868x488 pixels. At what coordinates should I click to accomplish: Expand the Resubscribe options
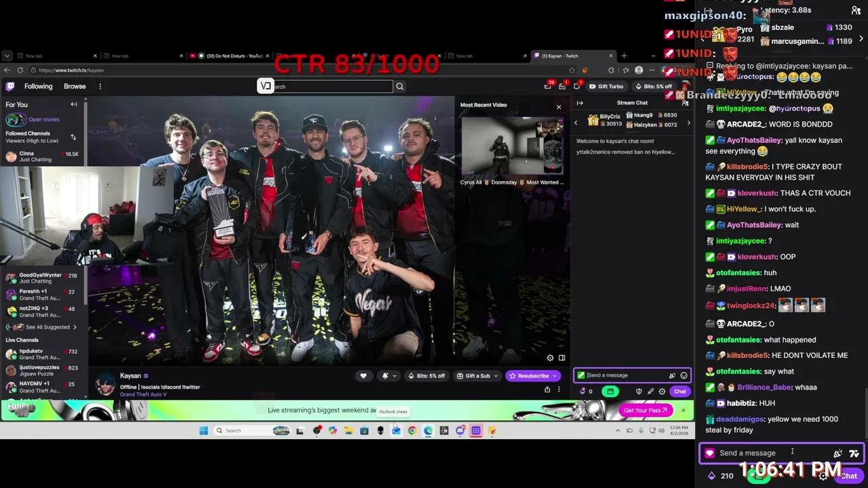pos(555,376)
